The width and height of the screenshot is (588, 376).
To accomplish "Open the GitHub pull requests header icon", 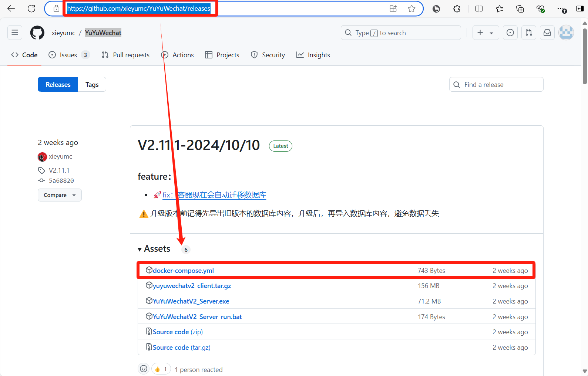I will (529, 33).
